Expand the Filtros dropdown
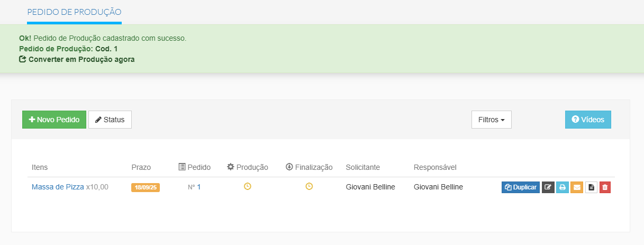 491,120
